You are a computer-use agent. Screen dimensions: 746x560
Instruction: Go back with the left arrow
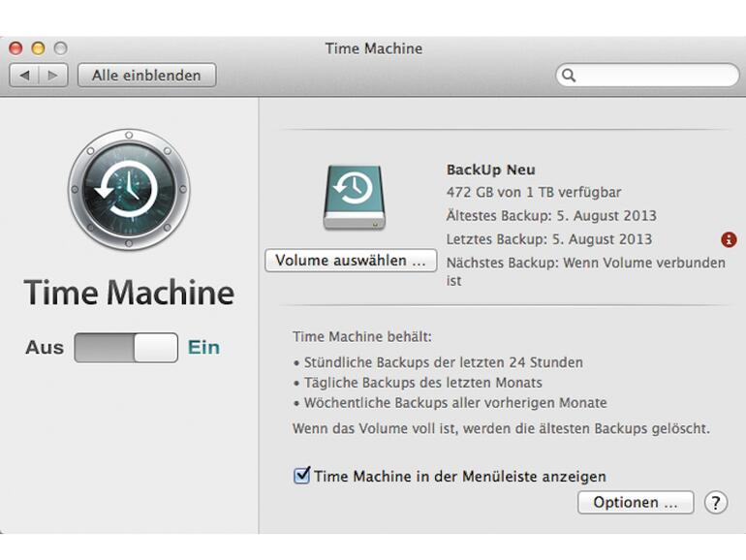[25, 76]
